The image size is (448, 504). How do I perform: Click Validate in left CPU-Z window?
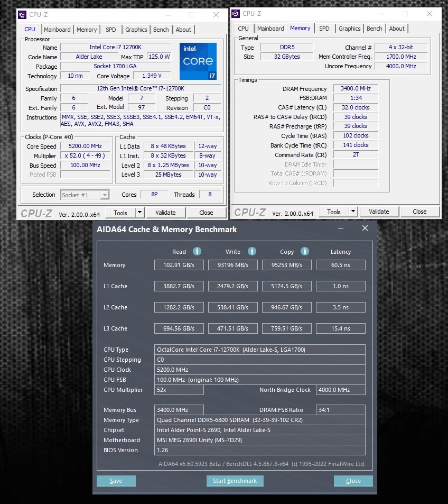(165, 213)
